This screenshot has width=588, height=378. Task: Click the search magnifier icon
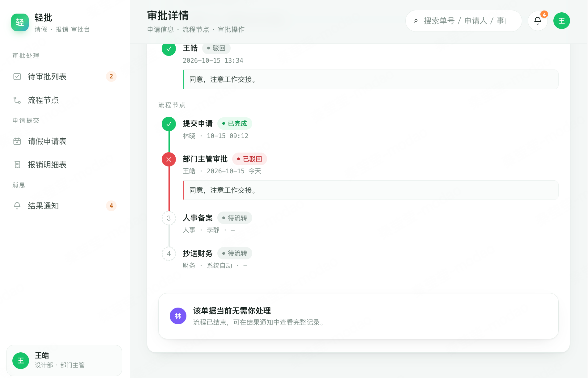(x=416, y=21)
